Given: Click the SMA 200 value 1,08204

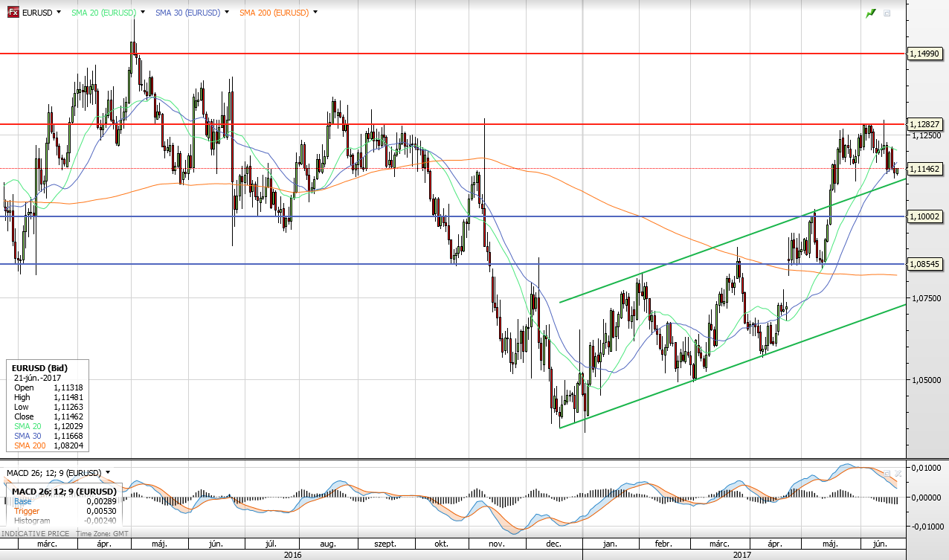Looking at the screenshot, I should pos(68,445).
